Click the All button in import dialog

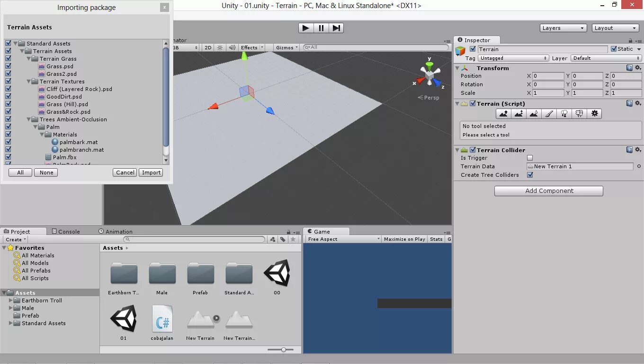click(20, 173)
